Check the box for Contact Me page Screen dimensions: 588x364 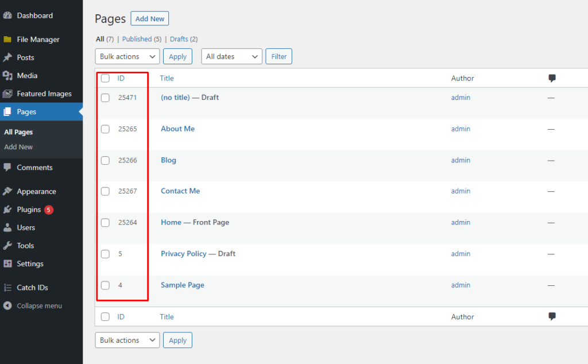(106, 191)
